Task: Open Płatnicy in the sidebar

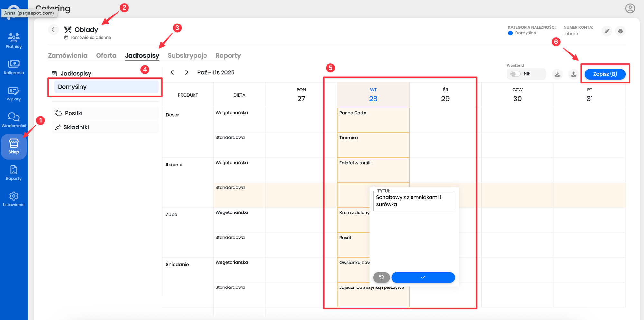Action: 14,41
